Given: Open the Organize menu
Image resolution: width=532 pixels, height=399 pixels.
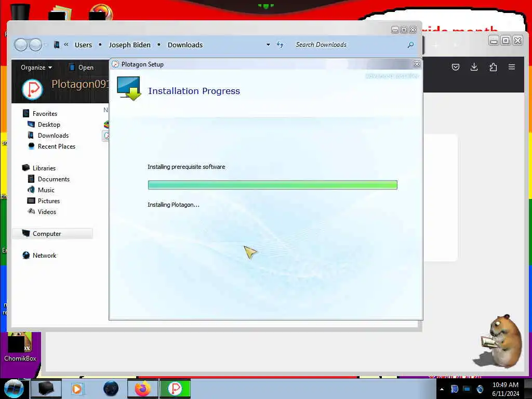Looking at the screenshot, I should click(36, 67).
